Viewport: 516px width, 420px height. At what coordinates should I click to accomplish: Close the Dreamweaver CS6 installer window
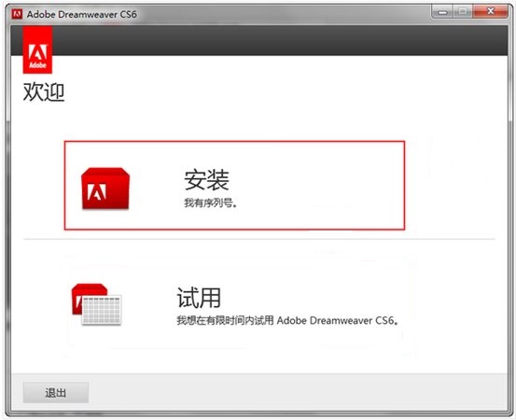pyautogui.click(x=490, y=11)
